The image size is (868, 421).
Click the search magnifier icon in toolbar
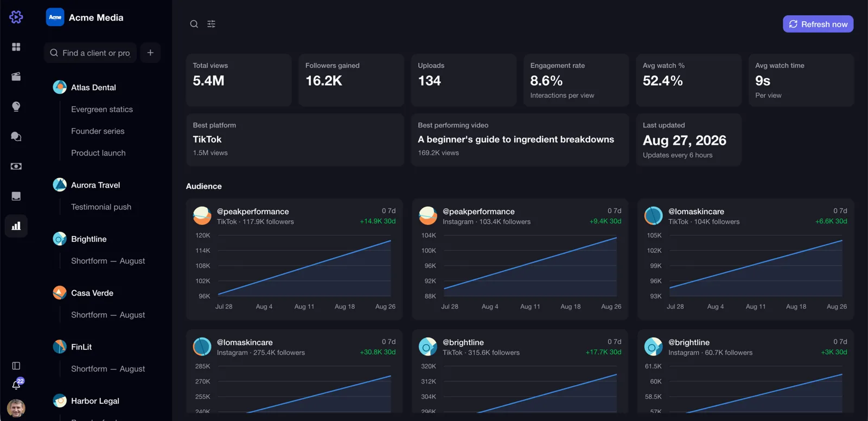194,24
